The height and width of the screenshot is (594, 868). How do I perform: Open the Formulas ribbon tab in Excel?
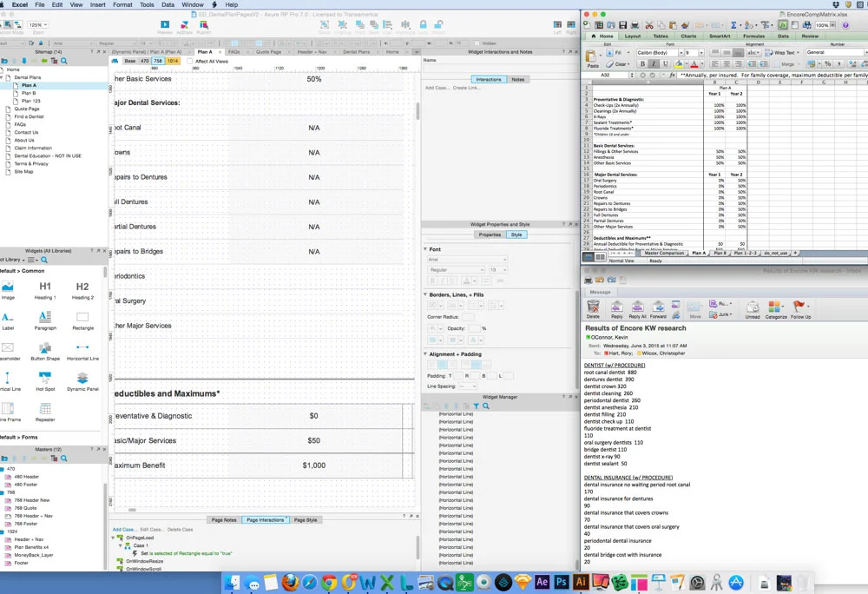point(753,36)
